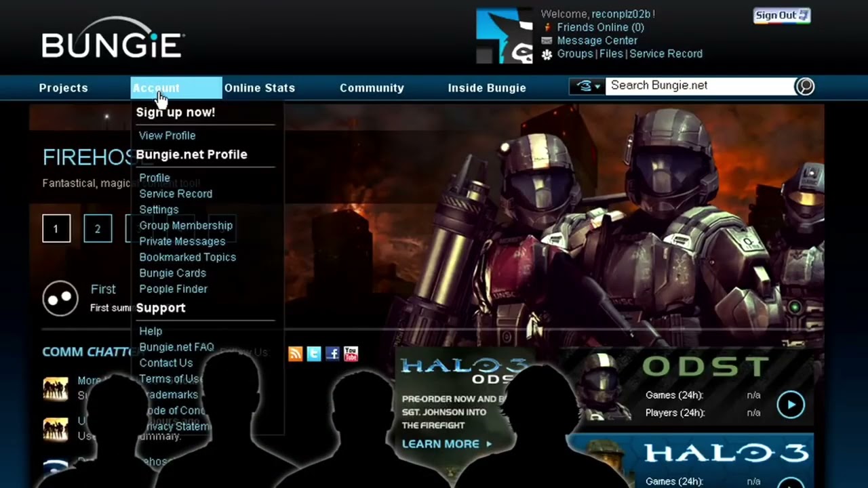This screenshot has height=488, width=868.
Task: Open the YouTube icon link
Action: 351,353
